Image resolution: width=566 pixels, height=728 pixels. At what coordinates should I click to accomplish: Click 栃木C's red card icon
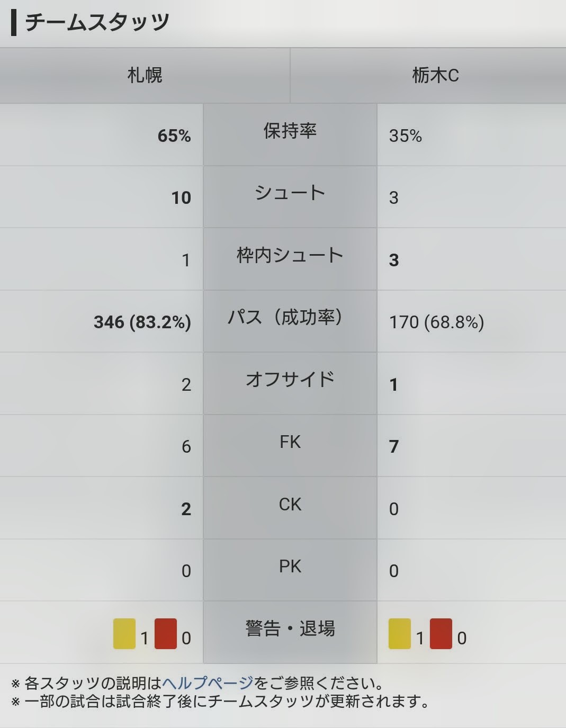tap(441, 634)
